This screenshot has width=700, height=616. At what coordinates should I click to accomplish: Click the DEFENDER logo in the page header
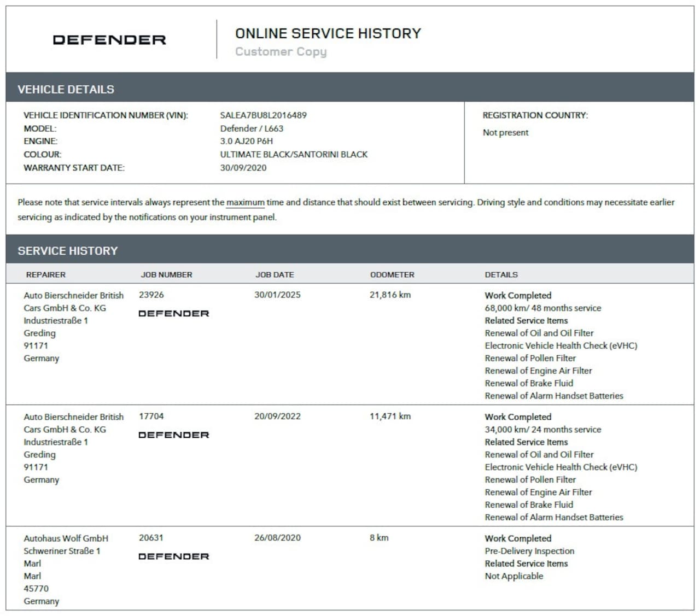(109, 40)
